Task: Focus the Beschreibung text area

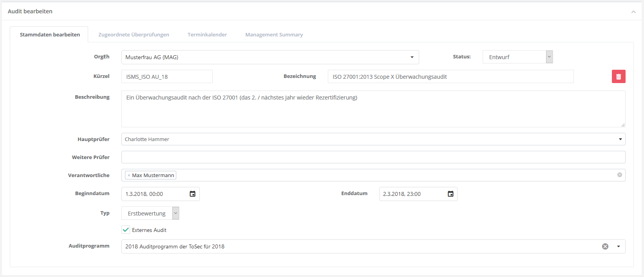Action: coord(373,109)
